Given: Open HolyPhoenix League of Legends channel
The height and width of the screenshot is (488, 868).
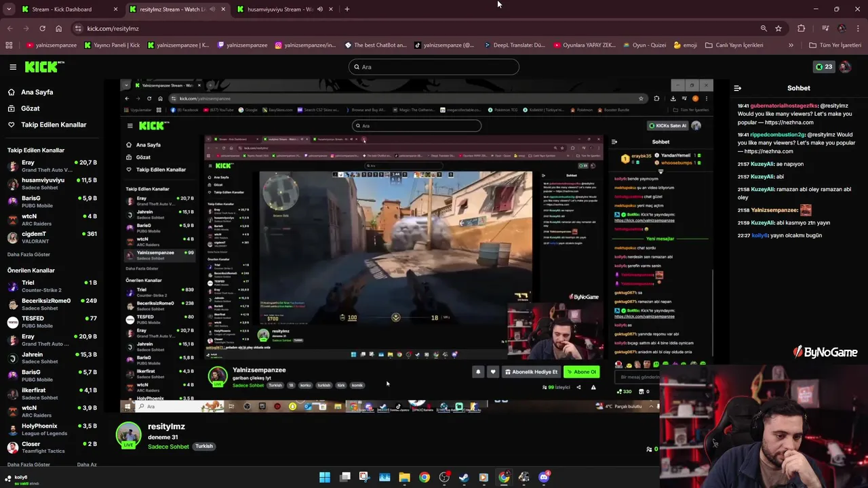Looking at the screenshot, I should coord(52,429).
